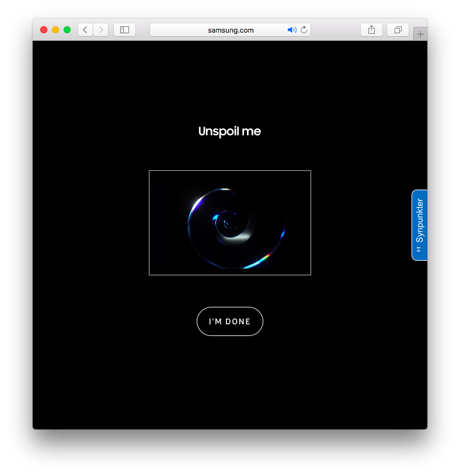Minimize the Safari window with yellow button

(x=55, y=30)
